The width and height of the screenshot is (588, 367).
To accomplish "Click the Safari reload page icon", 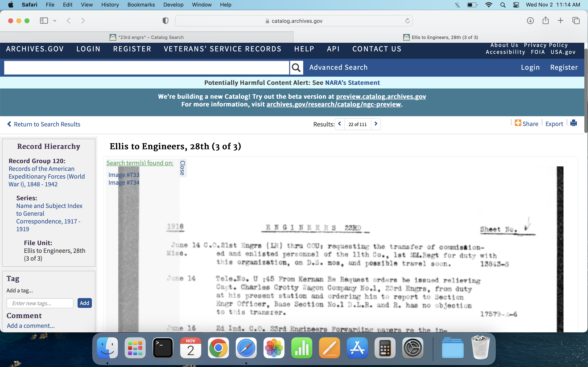I will [407, 21].
